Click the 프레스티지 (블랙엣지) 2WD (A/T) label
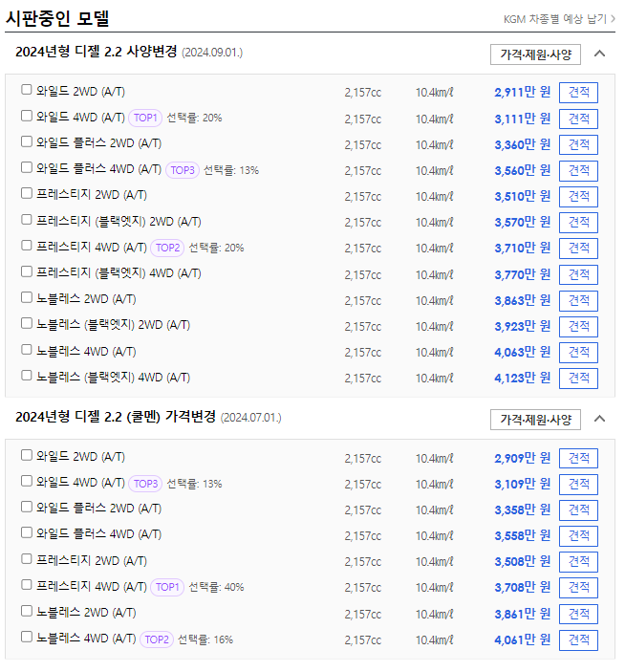 (x=119, y=222)
